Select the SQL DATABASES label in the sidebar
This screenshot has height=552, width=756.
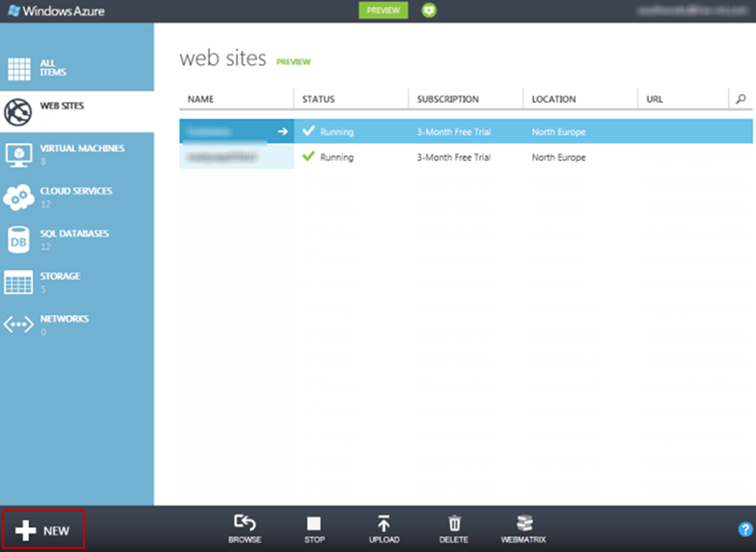tap(74, 233)
